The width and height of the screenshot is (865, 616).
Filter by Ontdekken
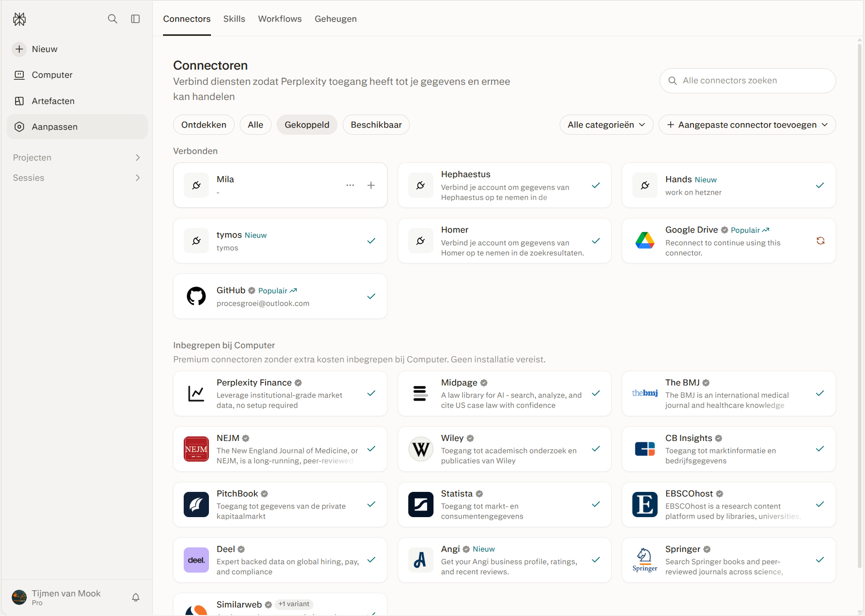point(204,125)
